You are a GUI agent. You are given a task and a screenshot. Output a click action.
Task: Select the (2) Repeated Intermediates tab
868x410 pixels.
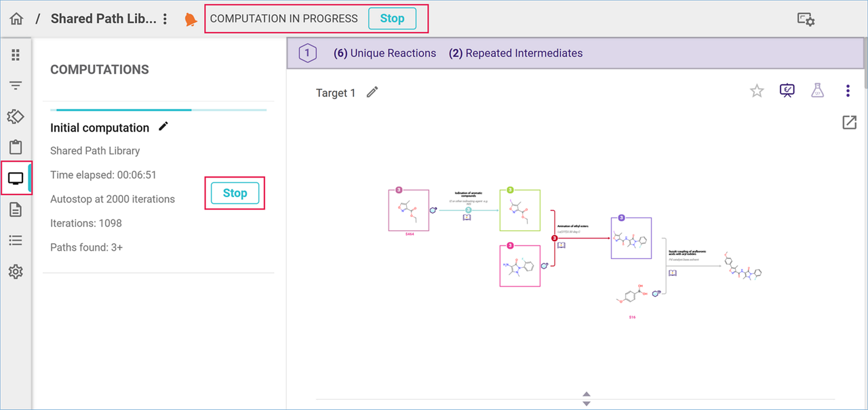[x=515, y=54]
